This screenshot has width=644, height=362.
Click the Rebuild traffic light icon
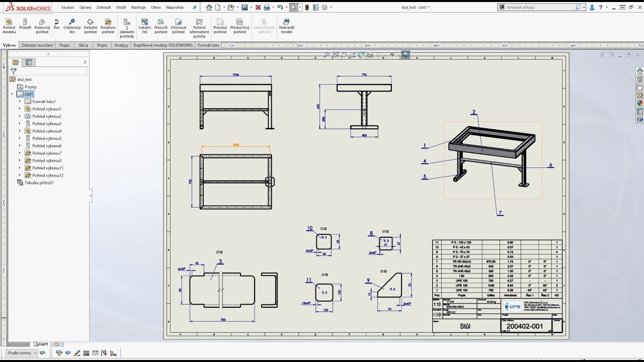click(x=307, y=8)
